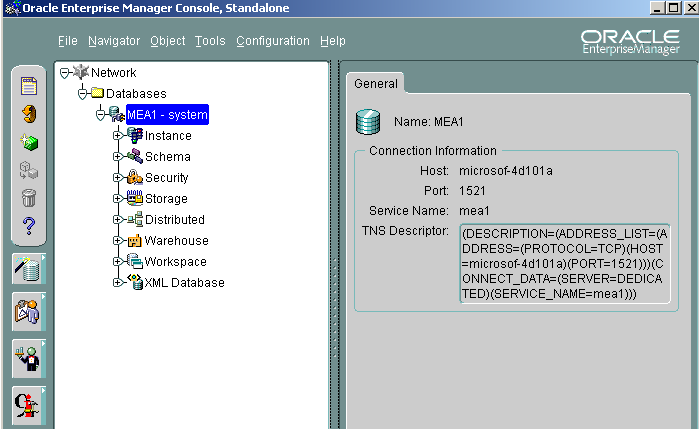
Task: Click the report notepad icon in the sidebar
Action: tap(29, 86)
